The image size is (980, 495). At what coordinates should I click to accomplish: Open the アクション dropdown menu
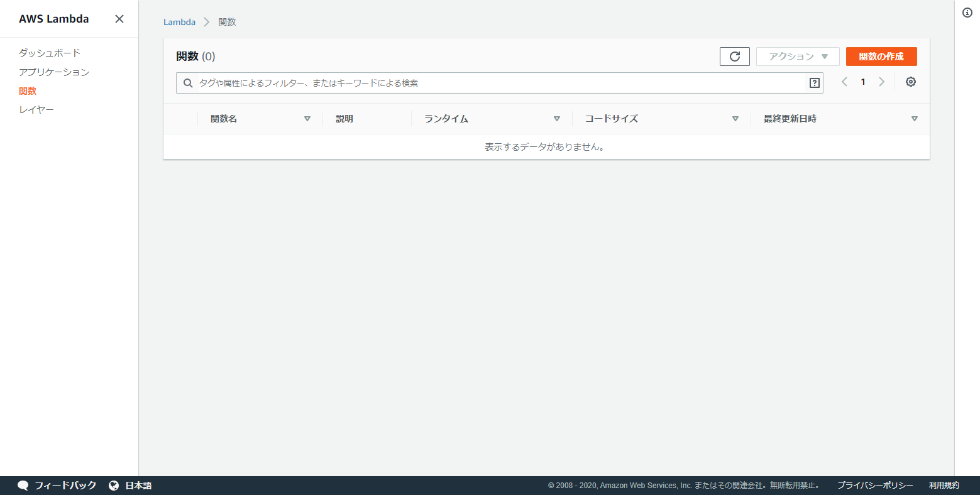[798, 57]
